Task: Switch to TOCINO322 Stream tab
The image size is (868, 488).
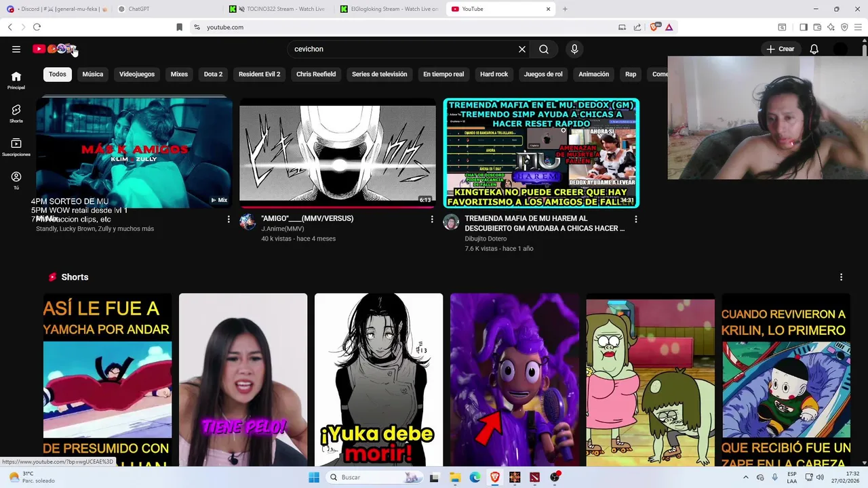Action: pyautogui.click(x=279, y=9)
